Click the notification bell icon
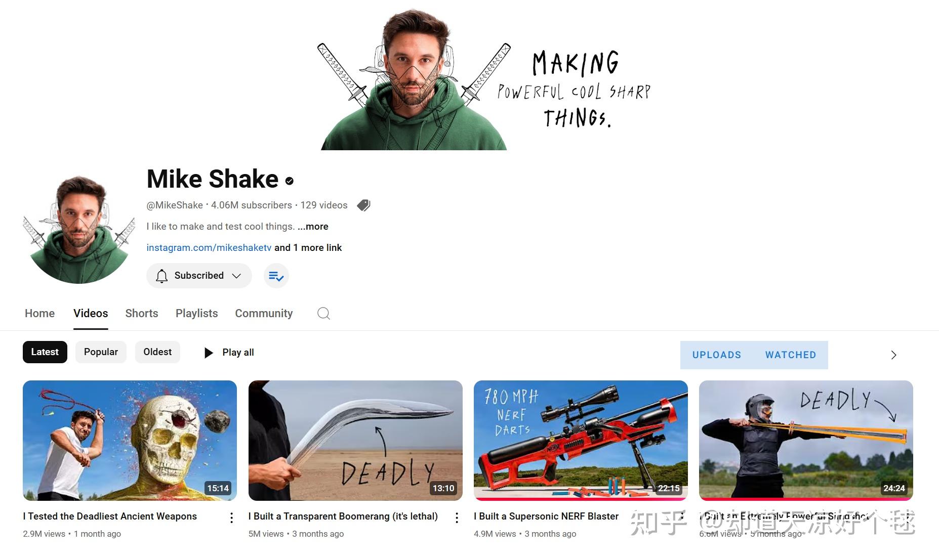The image size is (939, 560). pyautogui.click(x=161, y=276)
